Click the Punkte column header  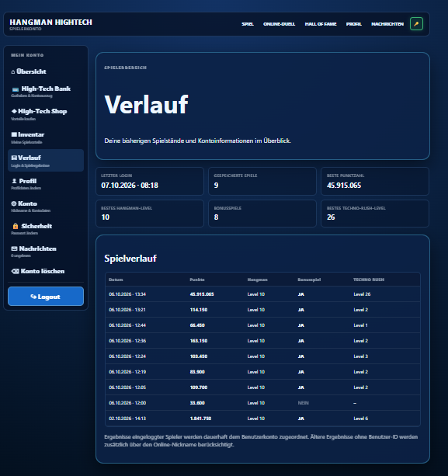point(197,280)
